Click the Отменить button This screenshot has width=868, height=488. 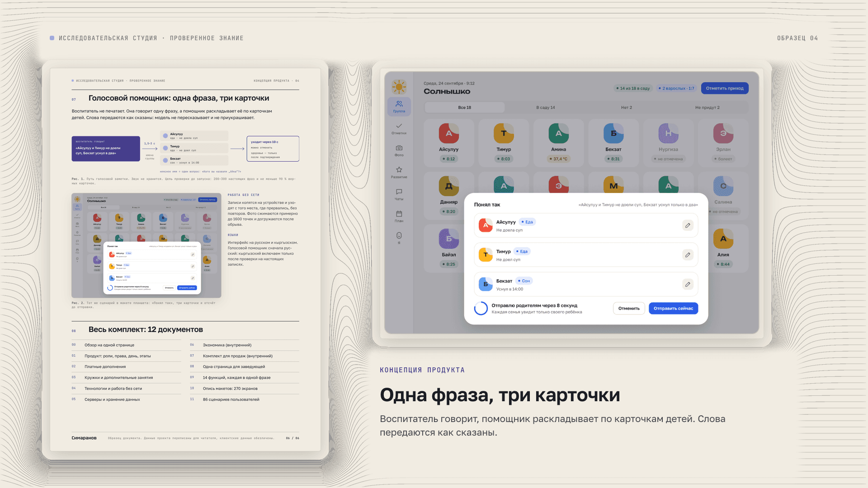point(629,308)
